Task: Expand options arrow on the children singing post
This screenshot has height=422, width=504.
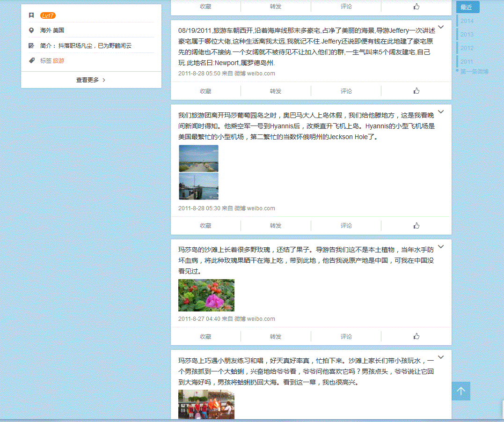Action: pyautogui.click(x=441, y=357)
